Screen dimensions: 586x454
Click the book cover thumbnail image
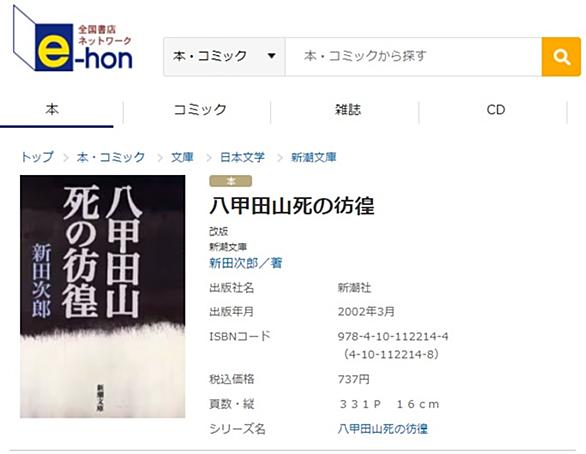(x=103, y=296)
